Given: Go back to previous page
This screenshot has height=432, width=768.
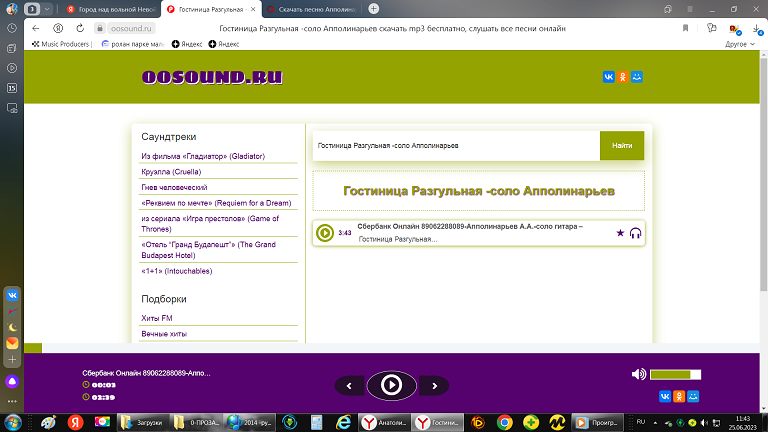Looking at the screenshot, I should tap(35, 28).
